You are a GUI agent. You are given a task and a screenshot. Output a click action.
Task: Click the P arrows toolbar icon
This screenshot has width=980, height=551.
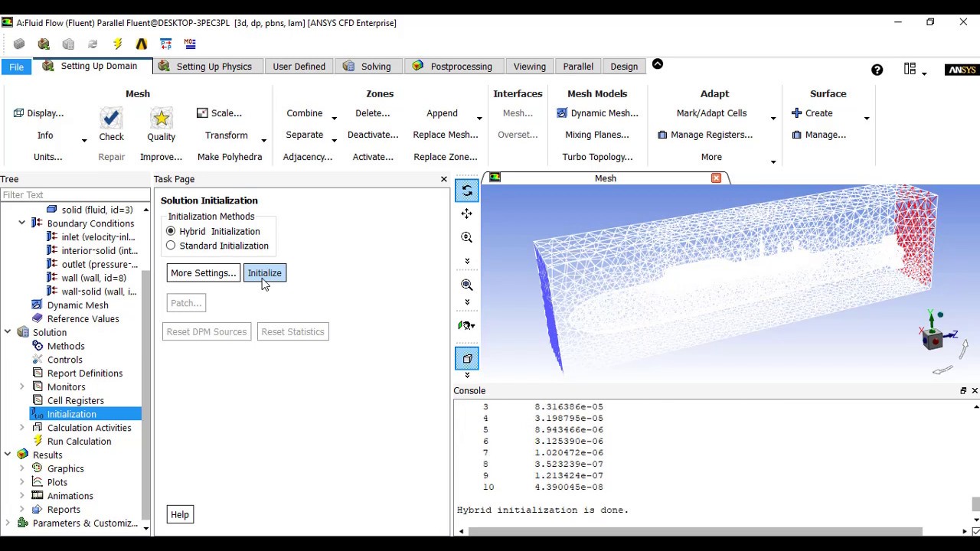click(166, 44)
